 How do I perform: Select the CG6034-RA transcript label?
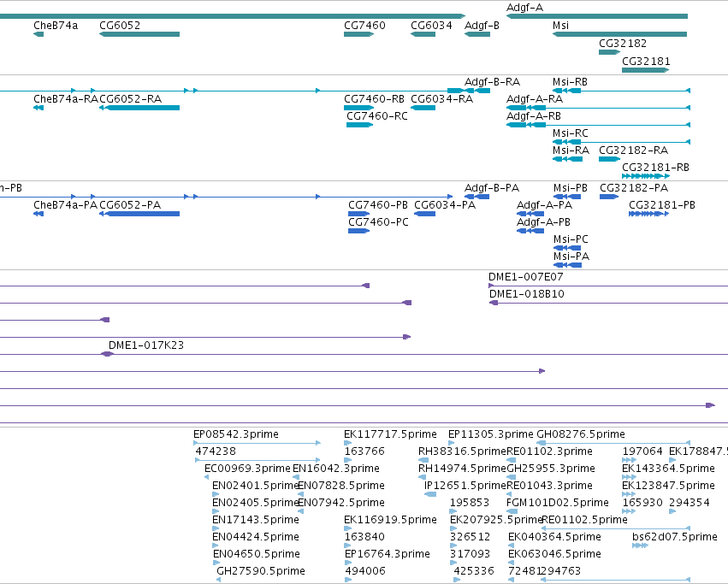442,99
